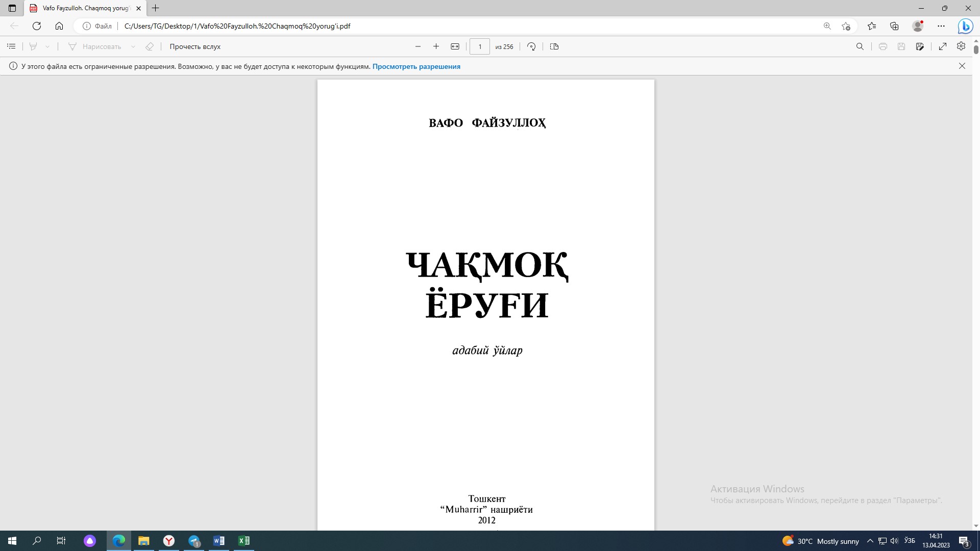Screen dimensions: 980x551
Task: Click the PDF zoom out minus button
Action: (418, 46)
